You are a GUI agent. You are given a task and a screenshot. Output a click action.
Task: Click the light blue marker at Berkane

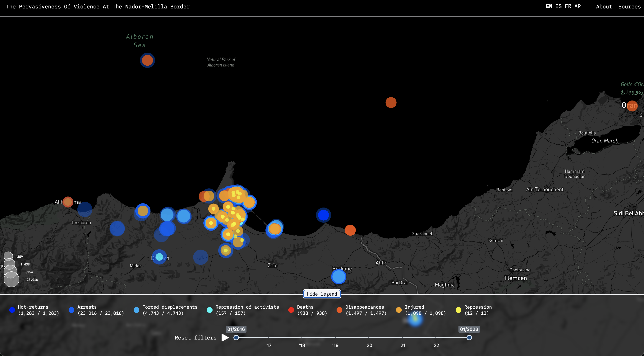pos(339,277)
